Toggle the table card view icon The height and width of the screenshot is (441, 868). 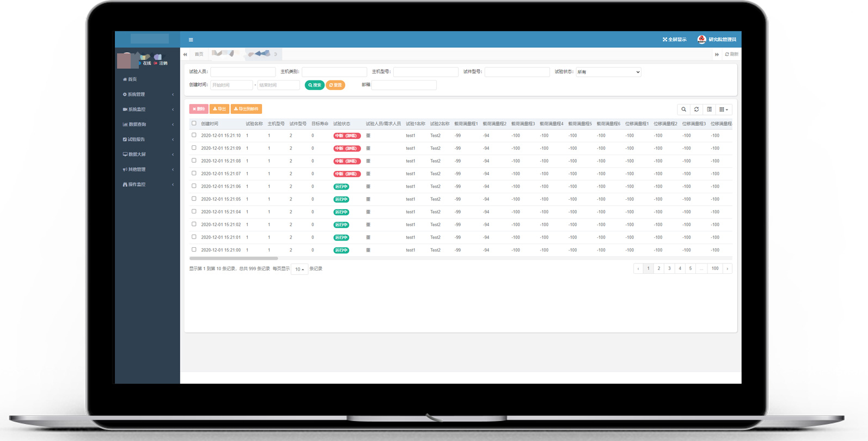pos(709,109)
